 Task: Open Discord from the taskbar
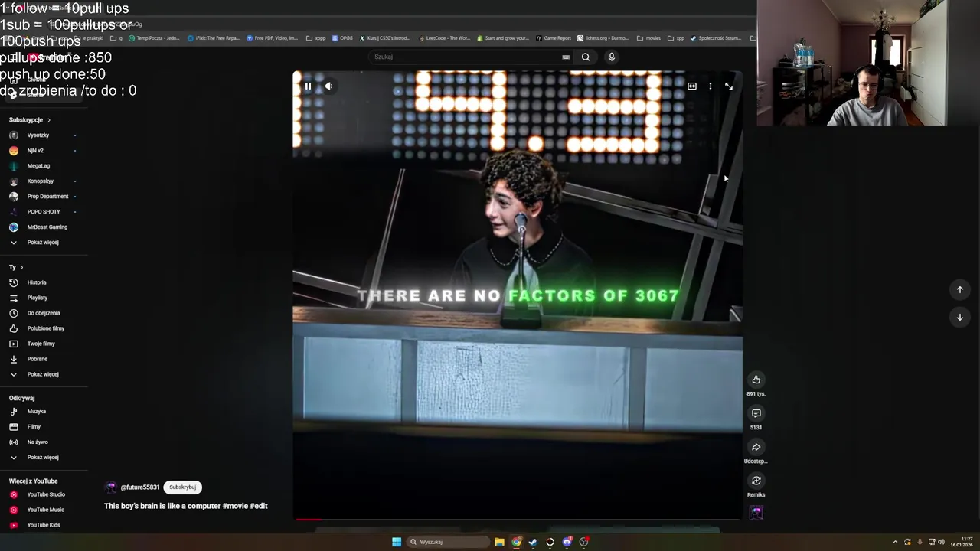(x=567, y=542)
